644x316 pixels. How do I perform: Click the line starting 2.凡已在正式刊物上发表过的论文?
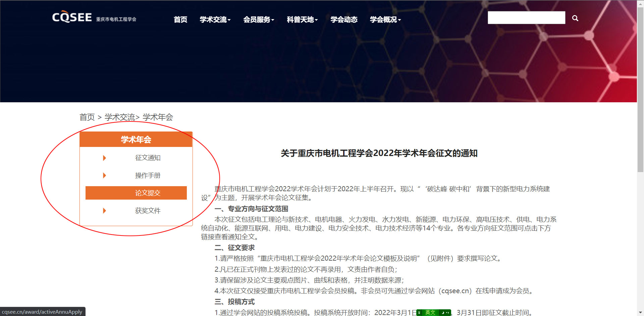coord(306,269)
